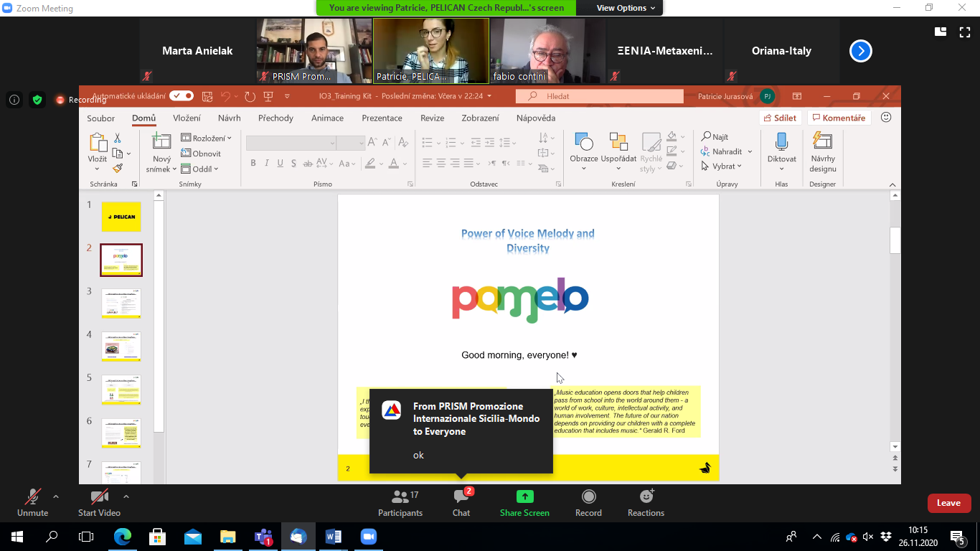The image size is (980, 551).
Task: Click the red Leave meeting button
Action: coord(948,503)
